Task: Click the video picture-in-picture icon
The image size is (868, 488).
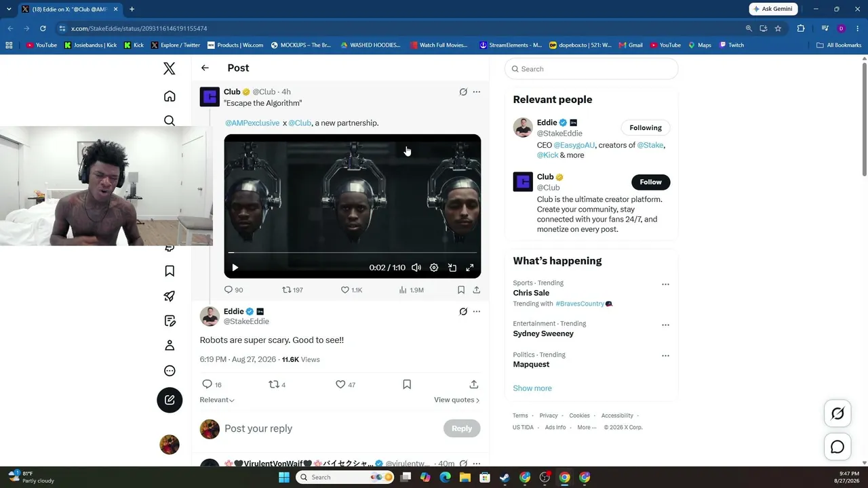Action: point(452,268)
